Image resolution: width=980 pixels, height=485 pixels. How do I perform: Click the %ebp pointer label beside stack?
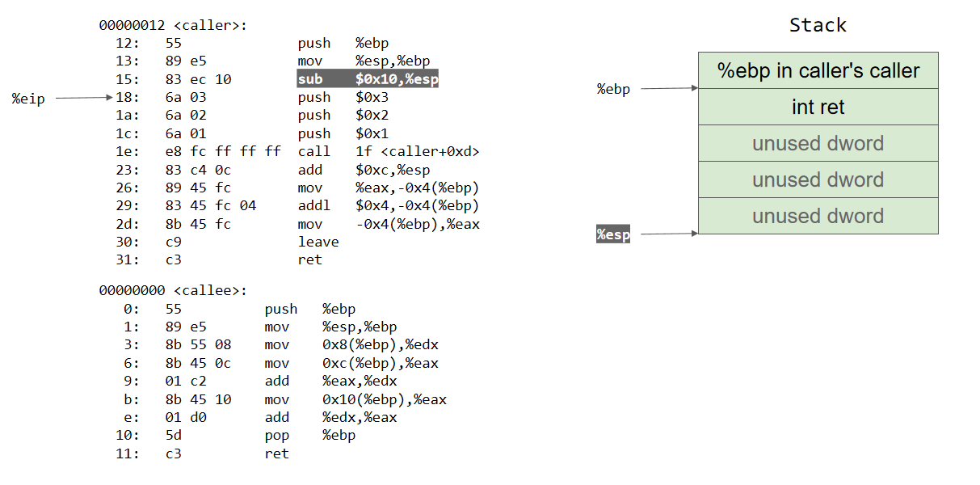pyautogui.click(x=613, y=89)
